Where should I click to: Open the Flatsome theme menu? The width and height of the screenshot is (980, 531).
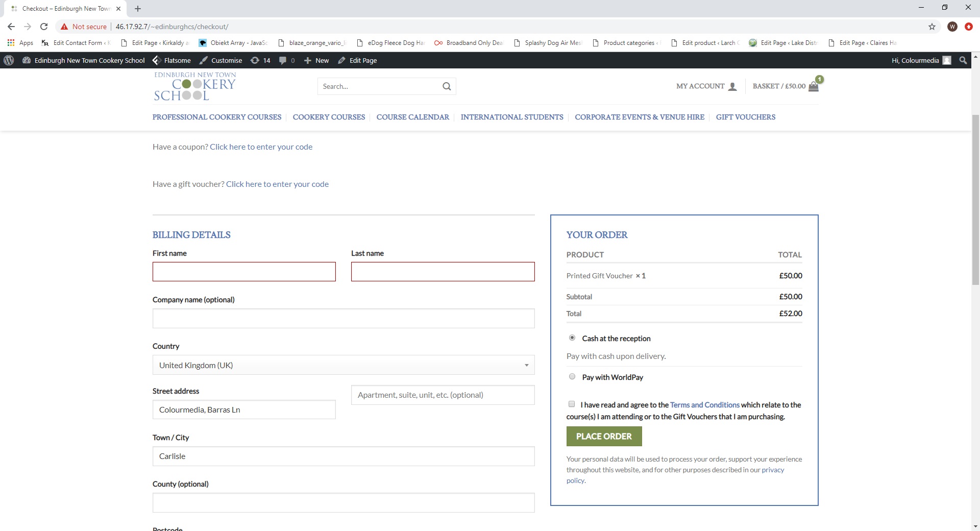coord(172,60)
